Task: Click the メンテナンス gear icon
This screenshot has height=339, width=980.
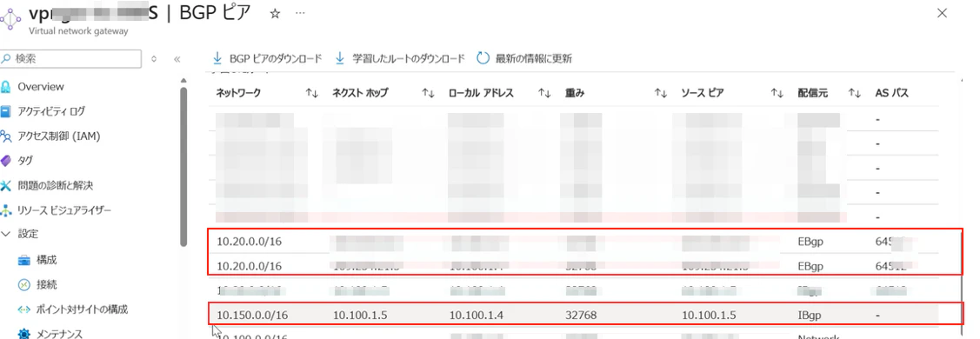Action: 23,334
